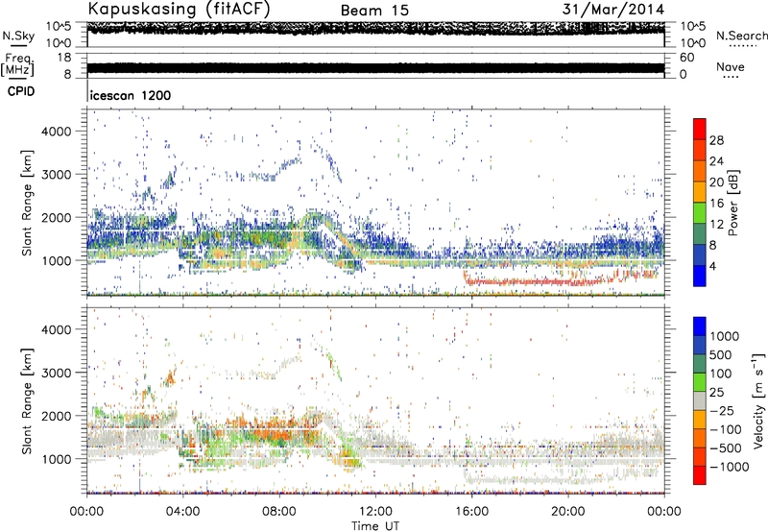
Task: Click the '28' power colorbar tick
Action: point(716,140)
